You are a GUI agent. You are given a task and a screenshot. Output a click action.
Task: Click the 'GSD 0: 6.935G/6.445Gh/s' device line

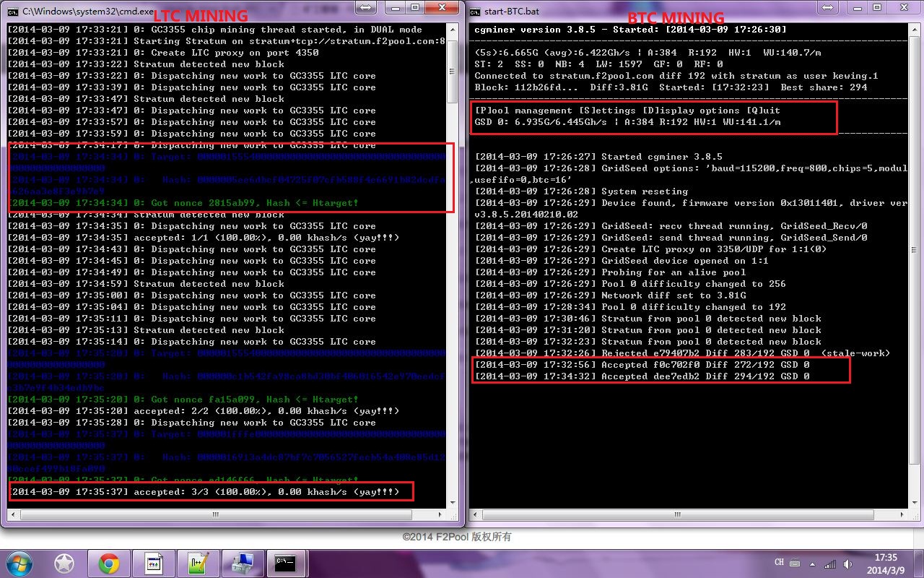click(627, 122)
